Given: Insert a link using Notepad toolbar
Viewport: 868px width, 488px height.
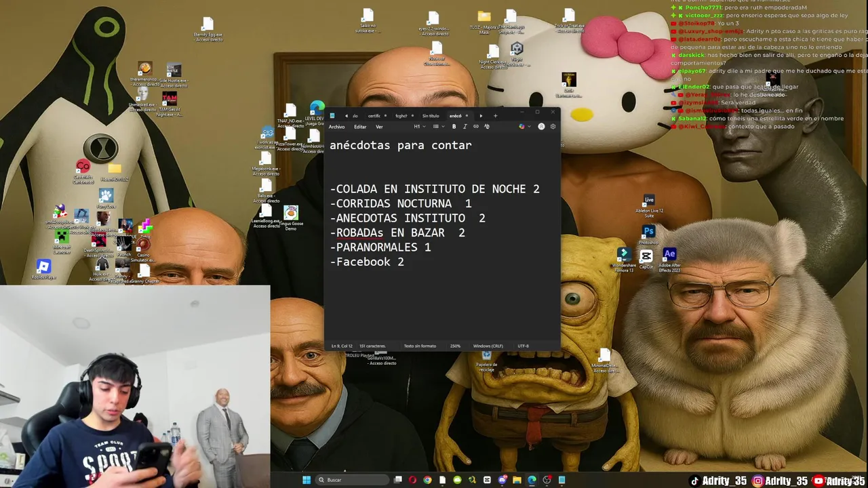Looking at the screenshot, I should (475, 127).
